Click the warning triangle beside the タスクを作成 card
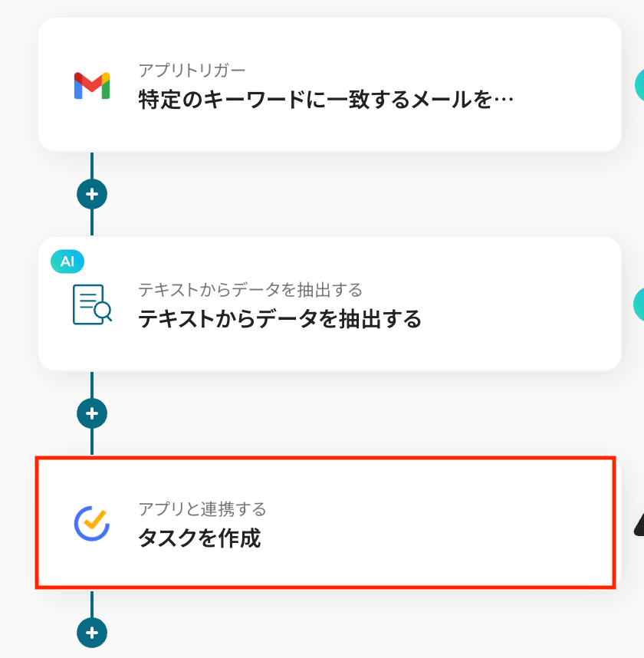This screenshot has width=644, height=658. click(639, 524)
